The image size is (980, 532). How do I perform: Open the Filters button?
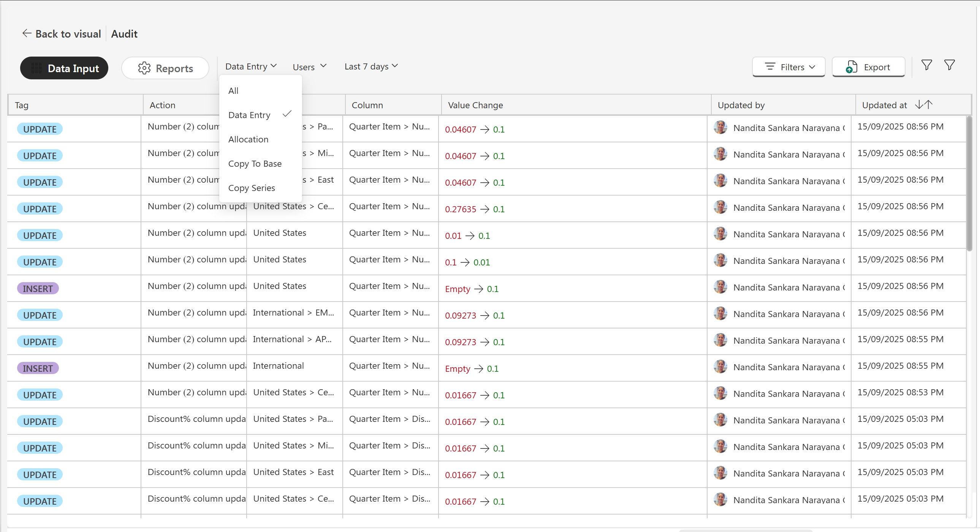(788, 67)
